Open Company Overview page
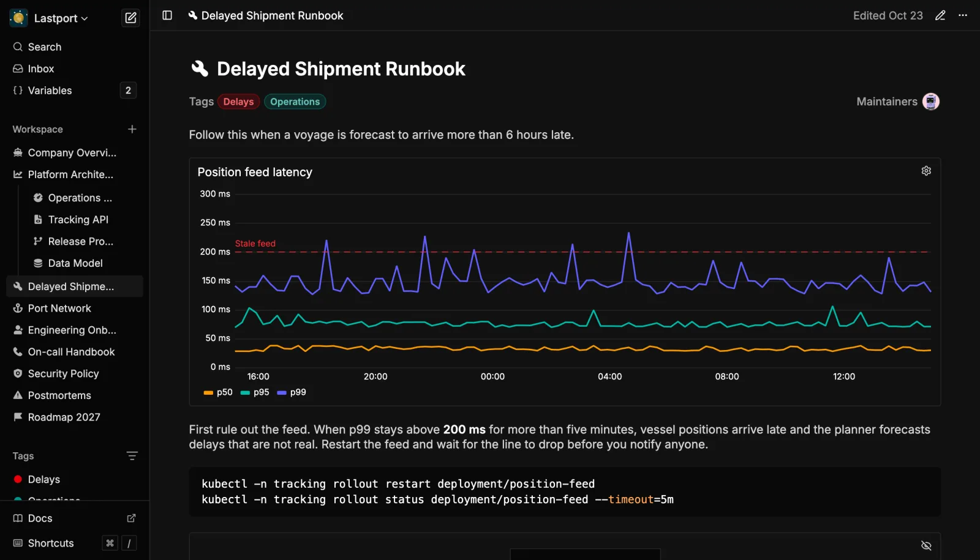 [x=75, y=153]
